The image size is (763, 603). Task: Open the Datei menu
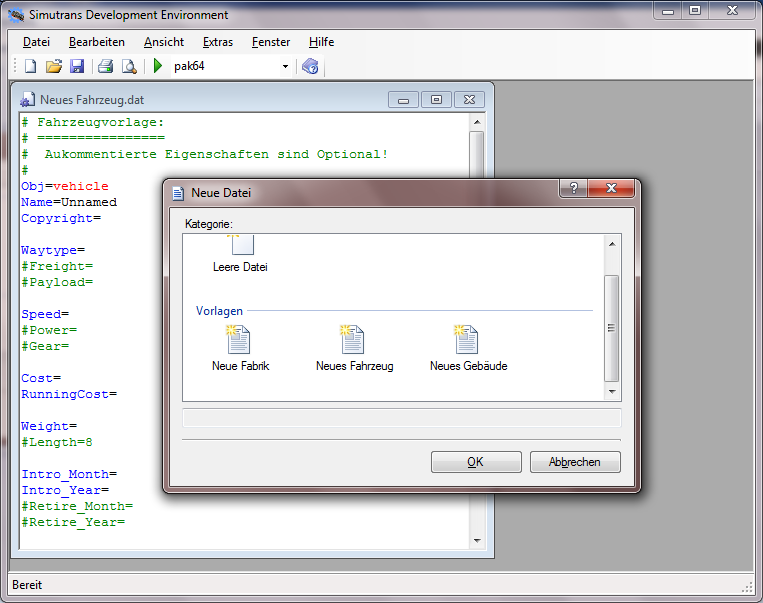point(36,42)
